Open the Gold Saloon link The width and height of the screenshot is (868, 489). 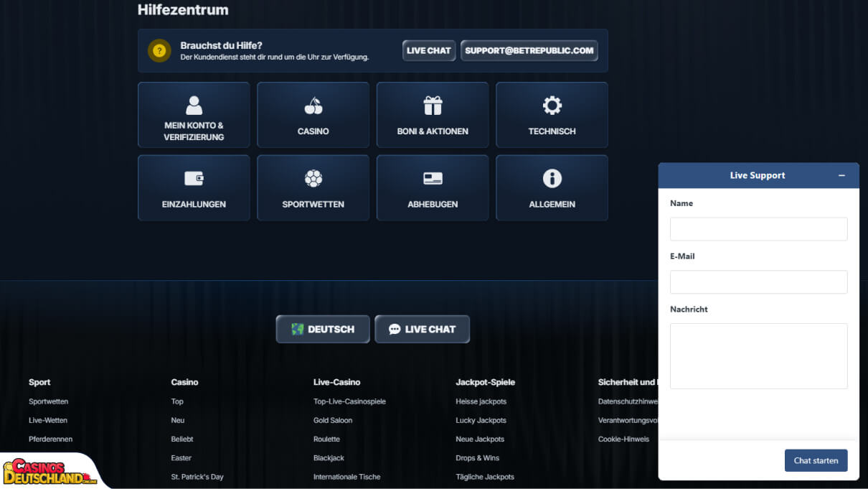pyautogui.click(x=333, y=420)
